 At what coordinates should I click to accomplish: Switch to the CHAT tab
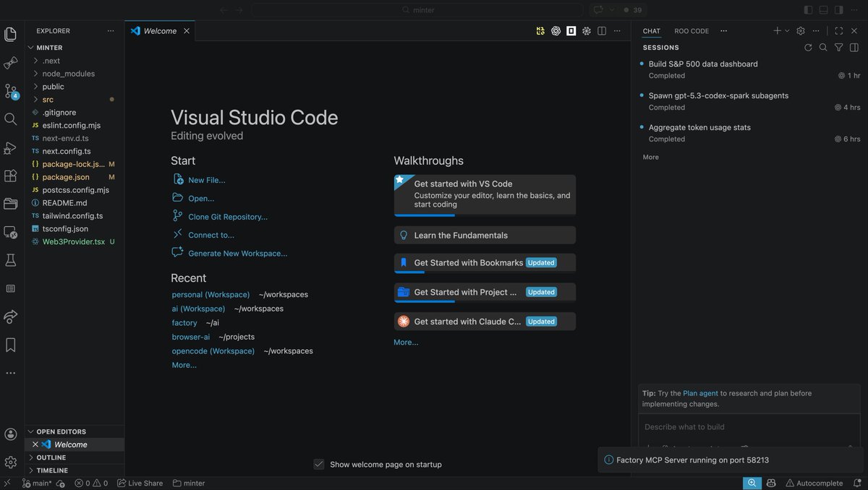tap(652, 31)
